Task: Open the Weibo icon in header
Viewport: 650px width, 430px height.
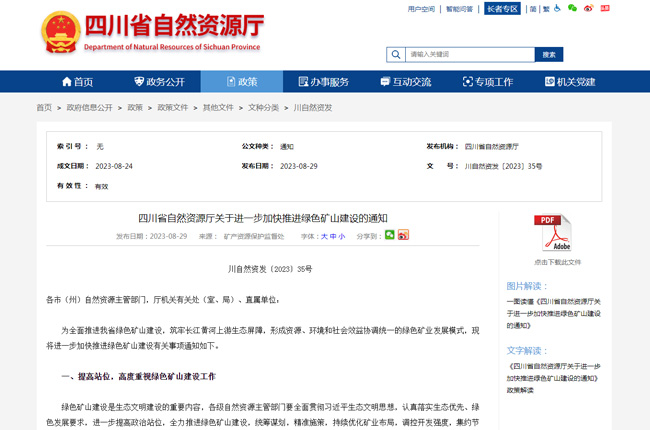Action: coord(588,9)
